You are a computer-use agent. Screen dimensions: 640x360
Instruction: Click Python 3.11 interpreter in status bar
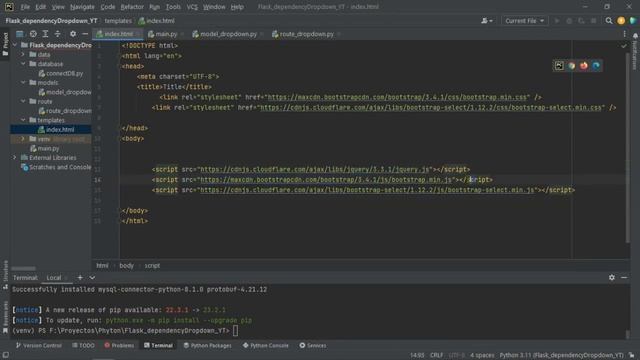pos(561,355)
